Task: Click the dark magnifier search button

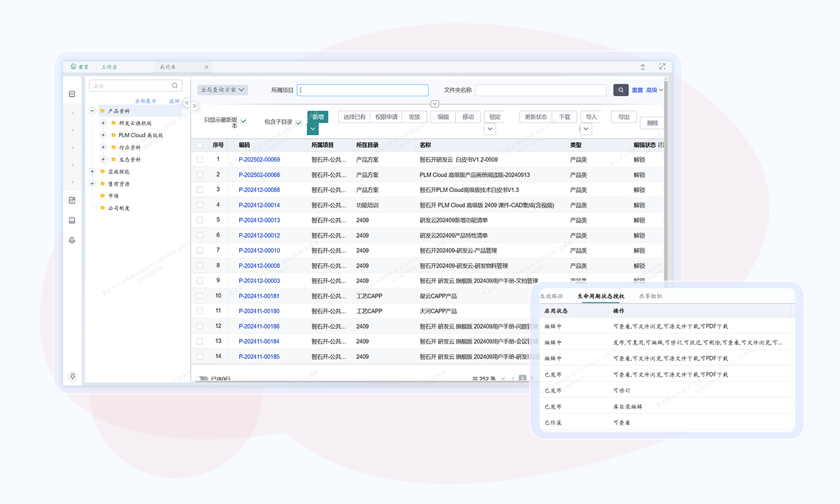Action: [621, 90]
